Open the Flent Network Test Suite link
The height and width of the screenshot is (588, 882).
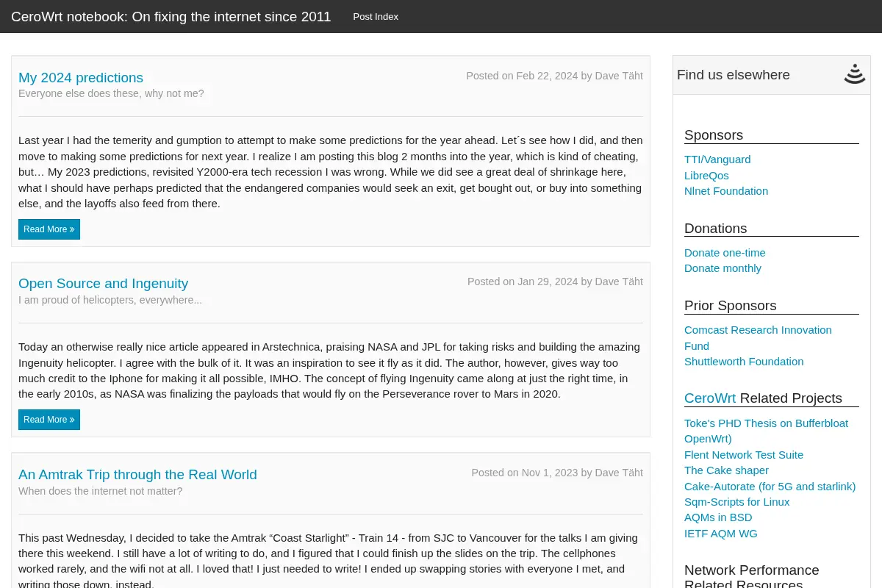coord(744,455)
